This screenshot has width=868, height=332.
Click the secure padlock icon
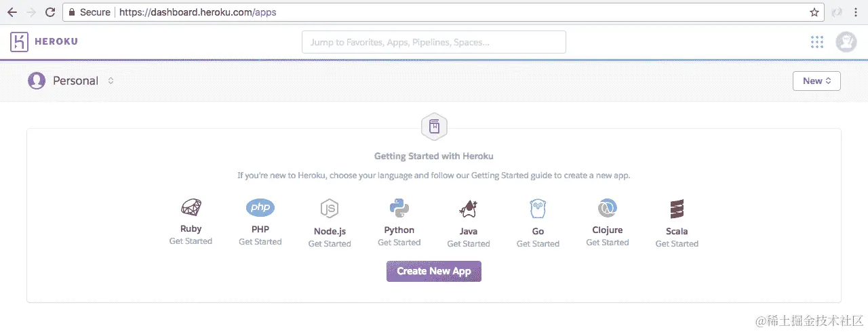(x=72, y=12)
